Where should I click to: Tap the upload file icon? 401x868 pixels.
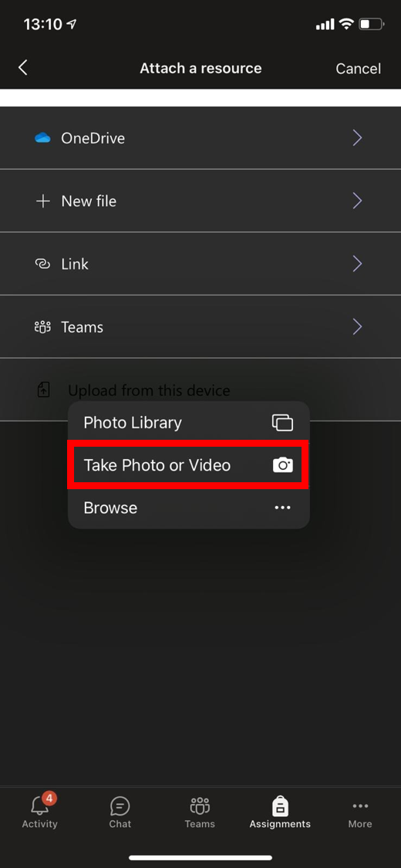pyautogui.click(x=43, y=390)
